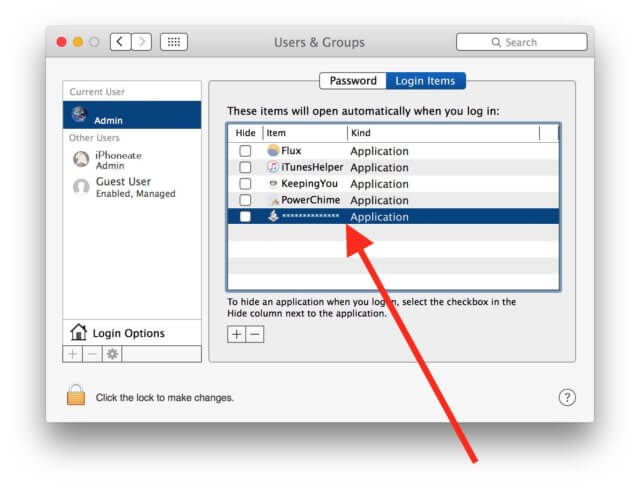Close the Users & Groups window
The width and height of the screenshot is (640, 488).
pyautogui.click(x=62, y=42)
